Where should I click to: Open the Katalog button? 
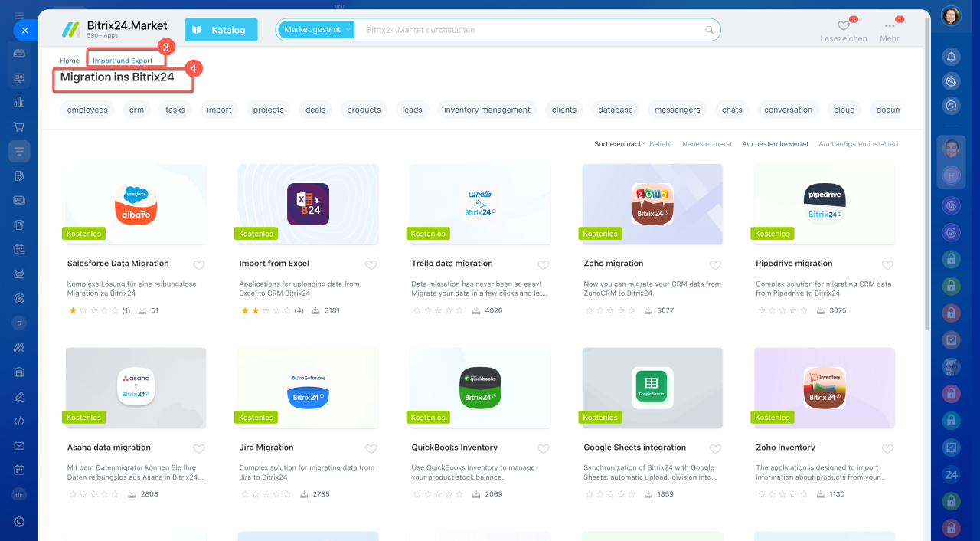[221, 30]
